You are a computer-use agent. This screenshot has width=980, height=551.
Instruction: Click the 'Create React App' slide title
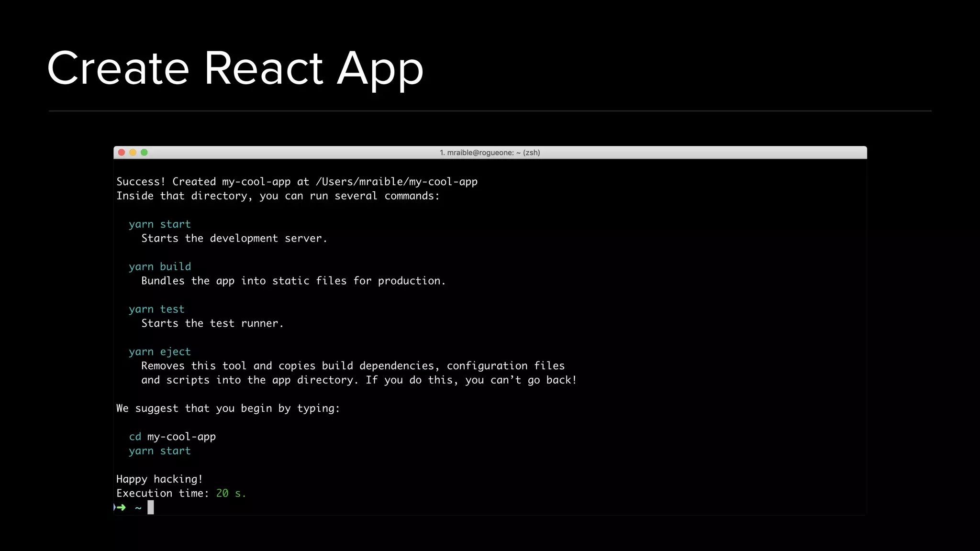click(235, 69)
